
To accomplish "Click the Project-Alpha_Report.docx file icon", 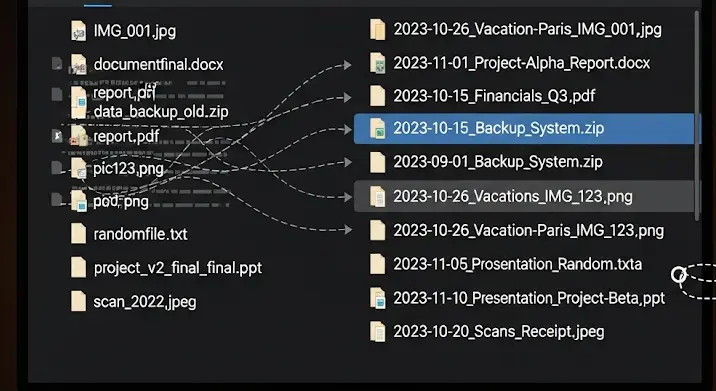I will [378, 63].
